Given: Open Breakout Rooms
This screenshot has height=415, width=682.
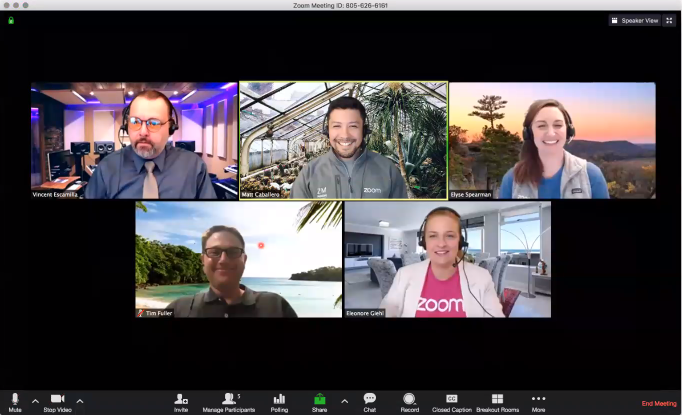Looking at the screenshot, I should point(498,402).
